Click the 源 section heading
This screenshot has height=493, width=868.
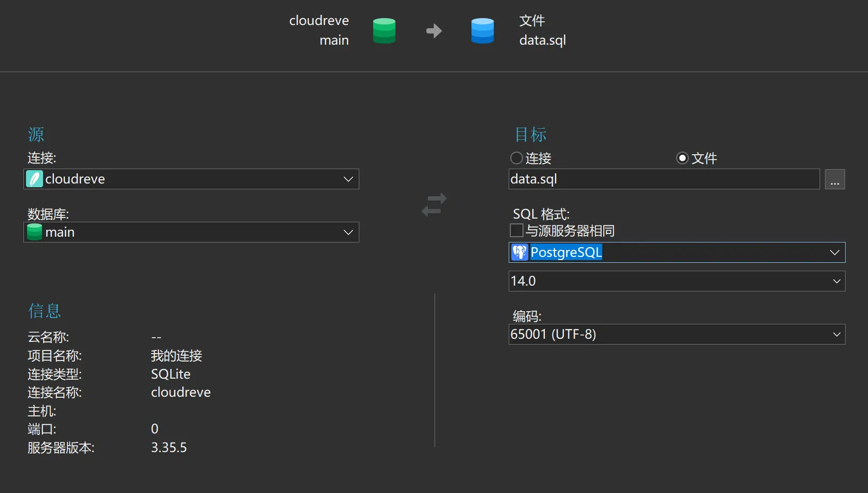click(36, 135)
